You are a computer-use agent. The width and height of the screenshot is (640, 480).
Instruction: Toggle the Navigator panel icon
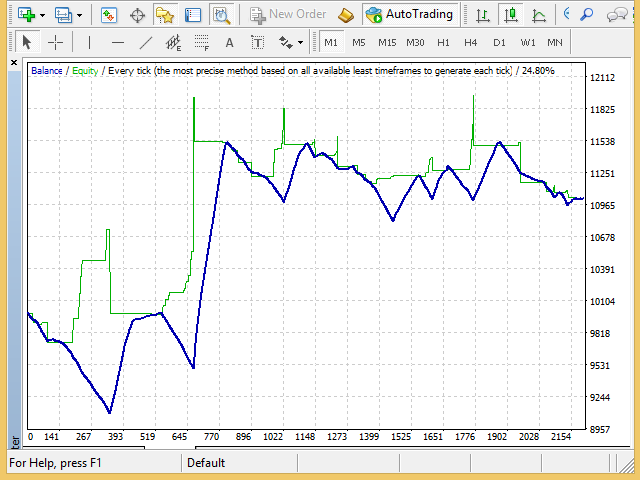pyautogui.click(x=165, y=15)
